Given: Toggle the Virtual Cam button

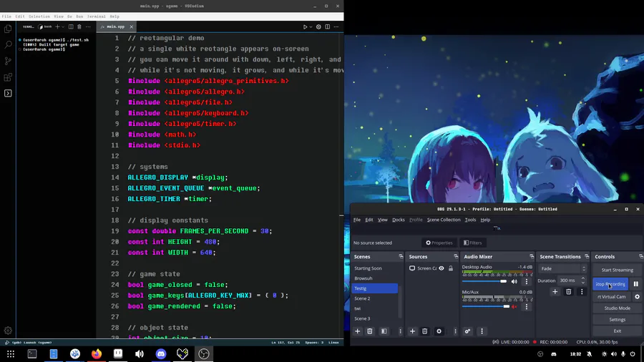Looking at the screenshot, I should pyautogui.click(x=612, y=297).
